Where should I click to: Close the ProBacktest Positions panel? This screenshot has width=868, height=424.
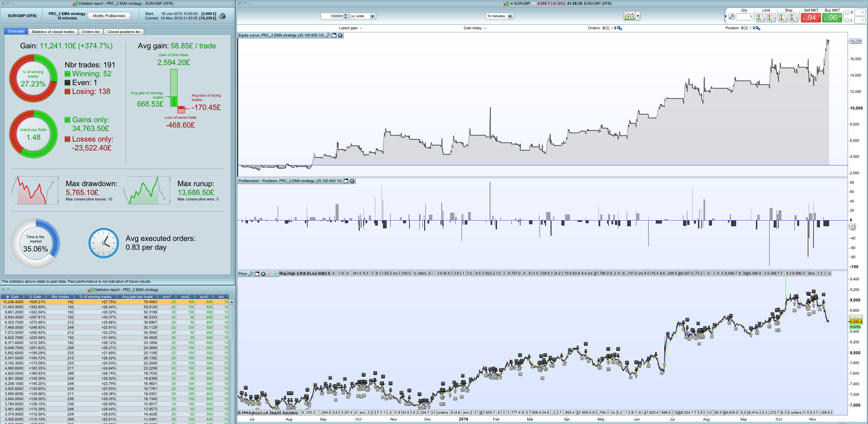(x=352, y=181)
